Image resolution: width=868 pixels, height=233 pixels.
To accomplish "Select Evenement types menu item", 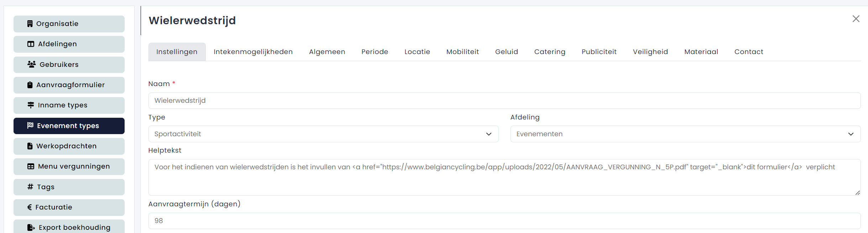I will 69,126.
